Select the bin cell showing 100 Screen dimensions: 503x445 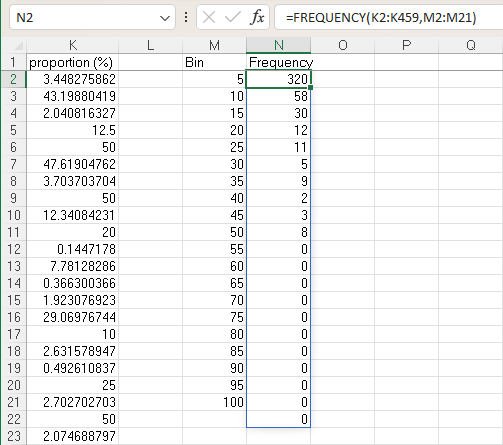tap(214, 402)
